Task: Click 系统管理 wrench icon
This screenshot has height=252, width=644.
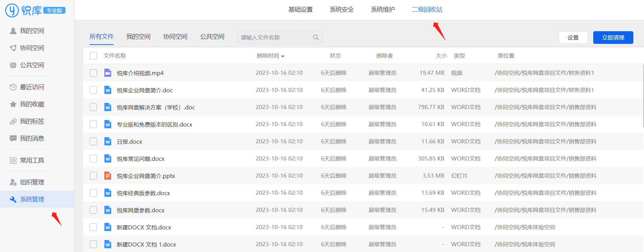Action: click(x=13, y=200)
